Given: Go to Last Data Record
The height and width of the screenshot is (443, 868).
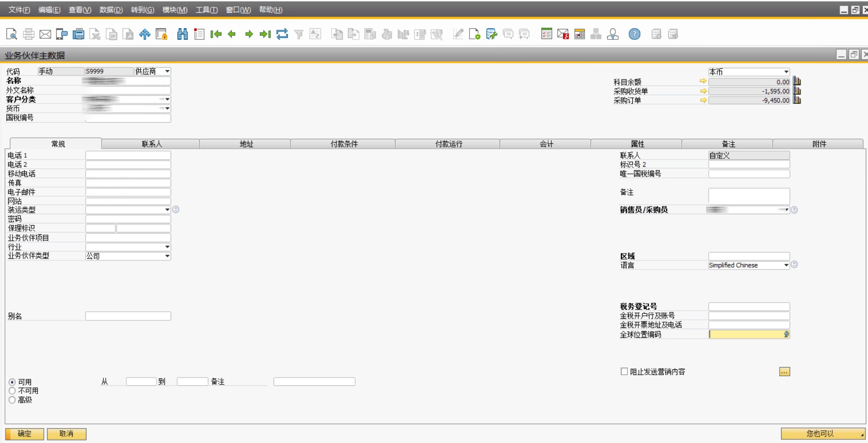Looking at the screenshot, I should (x=265, y=34).
